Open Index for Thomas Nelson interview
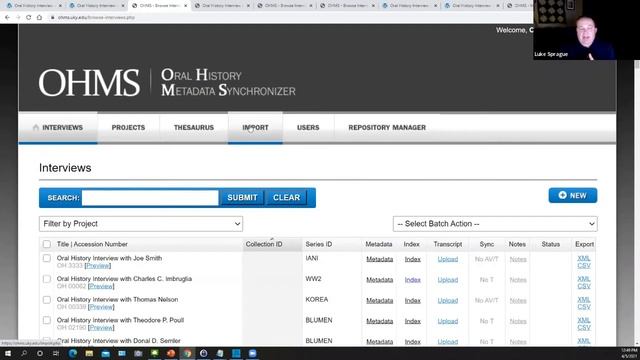This screenshot has width=640, height=360. (413, 301)
